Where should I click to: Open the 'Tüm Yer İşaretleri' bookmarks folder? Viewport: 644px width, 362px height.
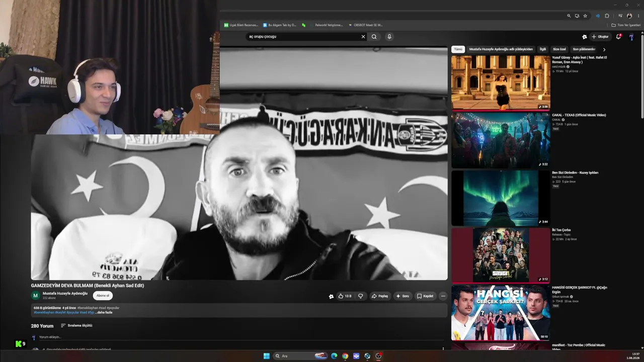coord(626,25)
